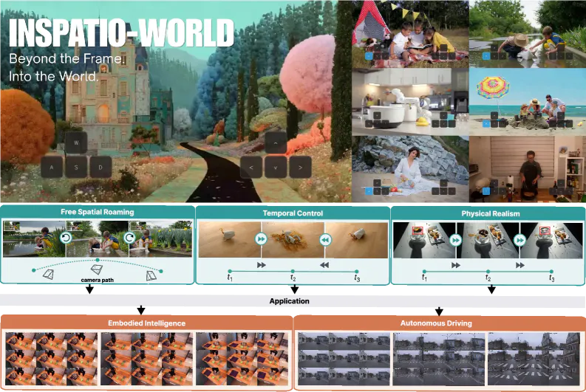This screenshot has width=586, height=392.
Task: Open the beach umbrella sandcastle thumbnail
Action: (x=528, y=102)
